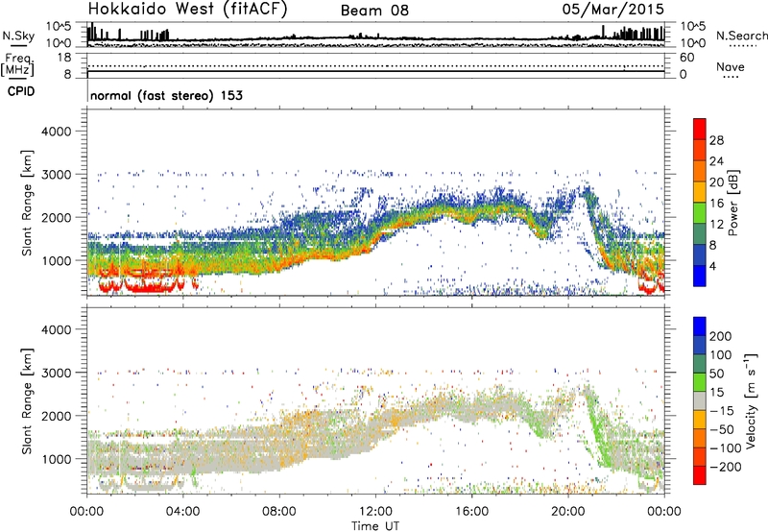This screenshot has width=768, height=532.
Task: Click the "08:00" time axis label
Action: 279,512
